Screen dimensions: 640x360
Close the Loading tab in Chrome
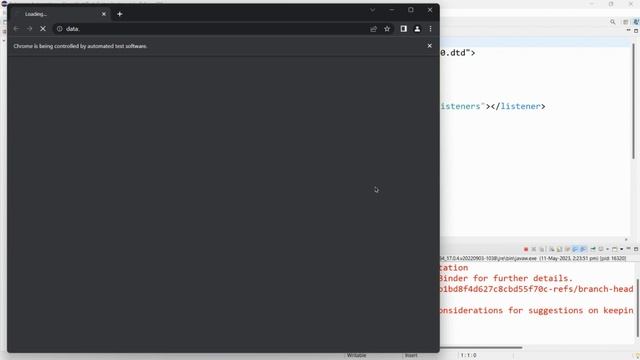coord(104,14)
